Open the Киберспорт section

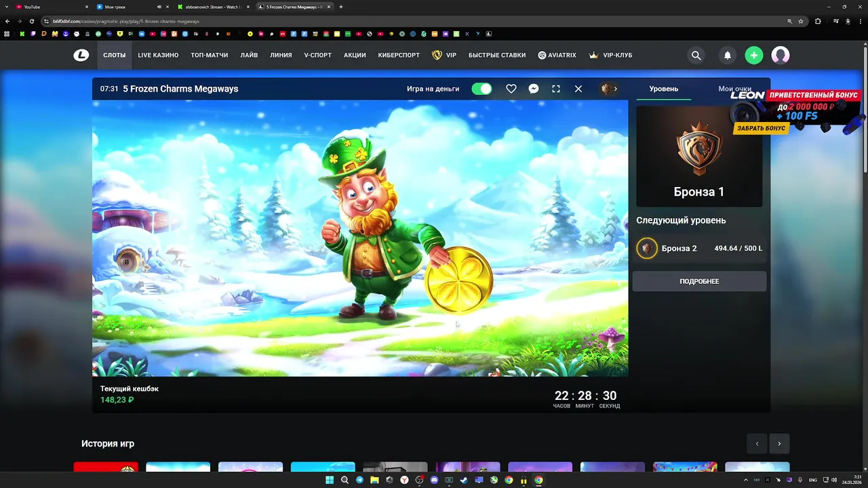(x=399, y=55)
